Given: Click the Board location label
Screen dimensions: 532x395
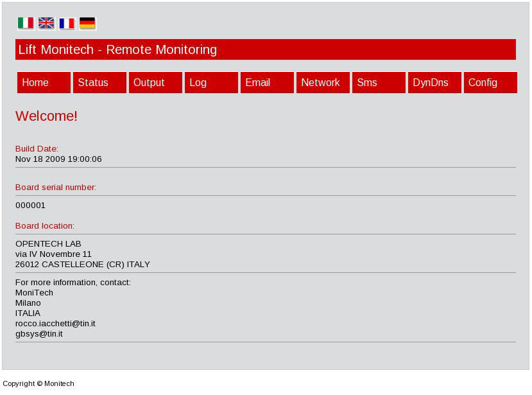Looking at the screenshot, I should [45, 226].
